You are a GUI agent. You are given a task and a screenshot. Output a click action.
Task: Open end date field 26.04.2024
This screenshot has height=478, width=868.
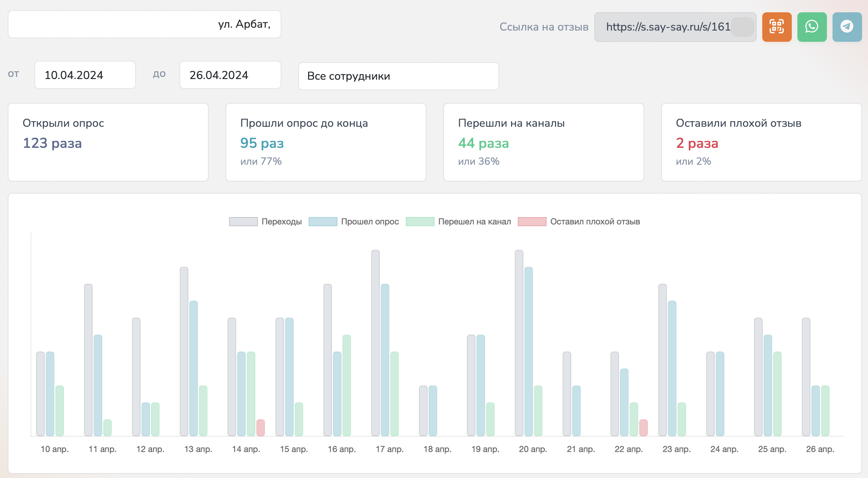click(x=230, y=75)
